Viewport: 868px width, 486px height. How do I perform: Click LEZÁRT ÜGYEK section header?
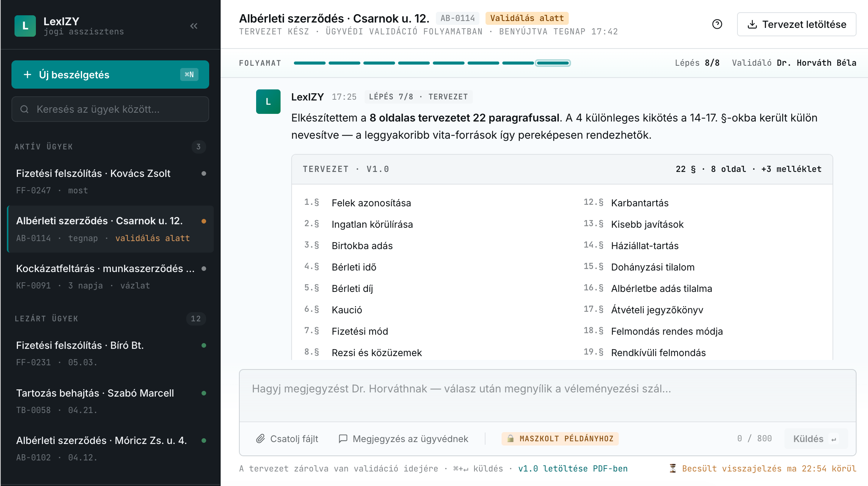46,319
